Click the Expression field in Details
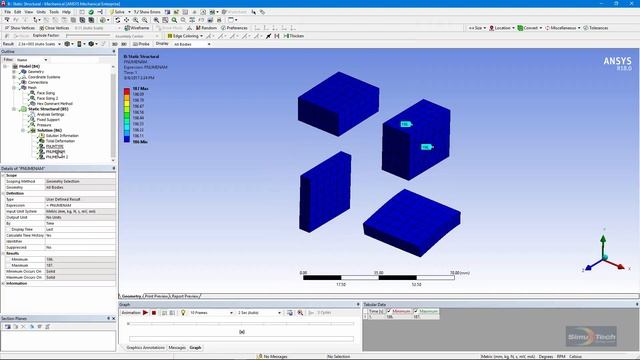Viewport: 640px width, 360px height. pyautogui.click(x=80, y=205)
